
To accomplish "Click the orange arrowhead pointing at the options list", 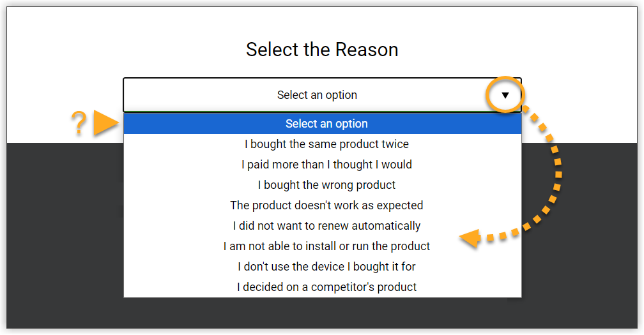I will [x=470, y=239].
